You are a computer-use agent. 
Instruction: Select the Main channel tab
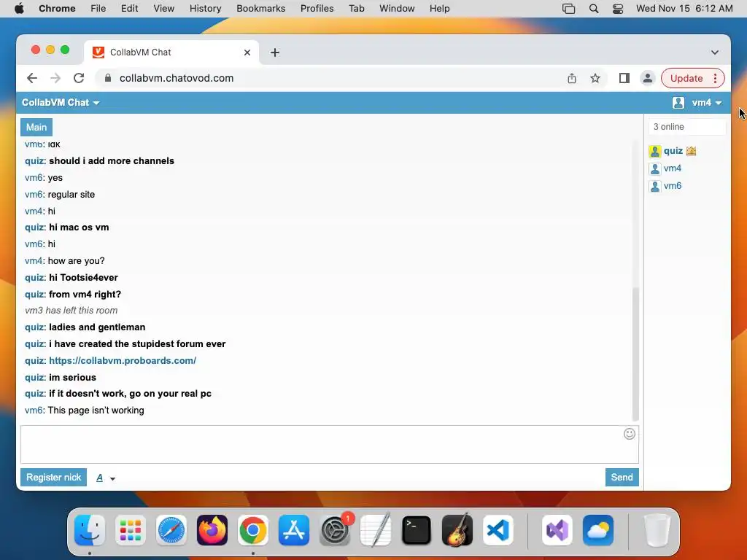pos(36,127)
